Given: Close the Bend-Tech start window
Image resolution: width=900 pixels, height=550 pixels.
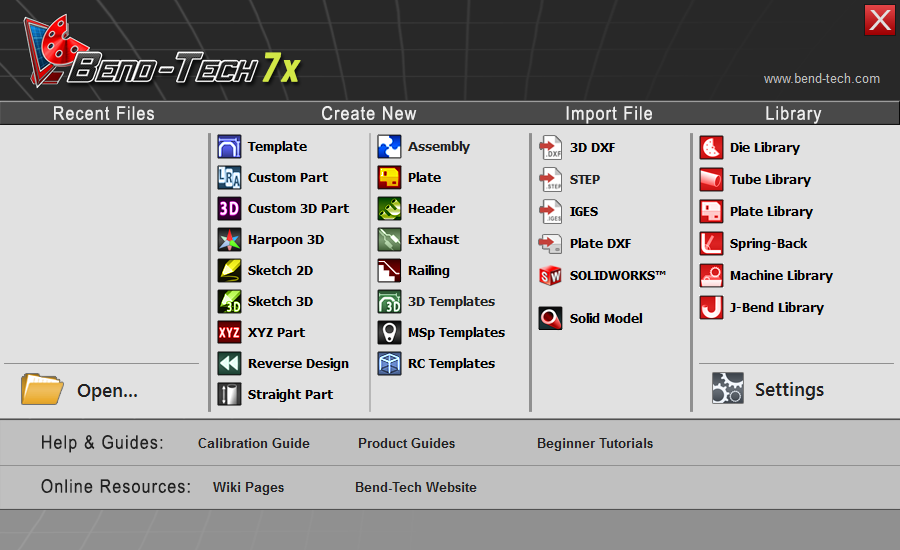Looking at the screenshot, I should coord(880,20).
